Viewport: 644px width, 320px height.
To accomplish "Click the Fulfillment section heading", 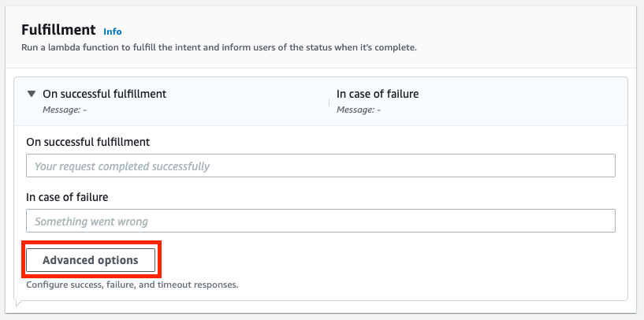I will [x=58, y=30].
